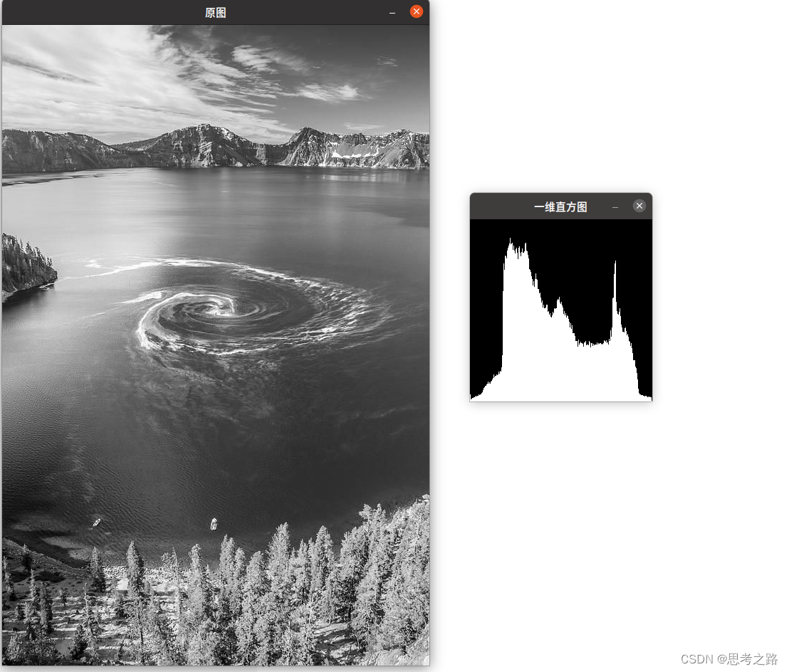Click the 一维直方图 window title text

560,206
